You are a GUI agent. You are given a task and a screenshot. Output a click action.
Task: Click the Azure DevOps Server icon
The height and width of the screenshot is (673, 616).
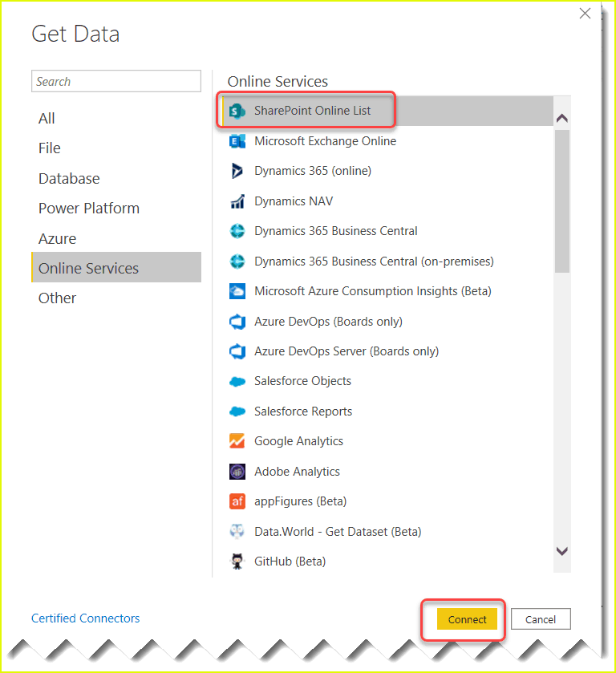(x=237, y=351)
